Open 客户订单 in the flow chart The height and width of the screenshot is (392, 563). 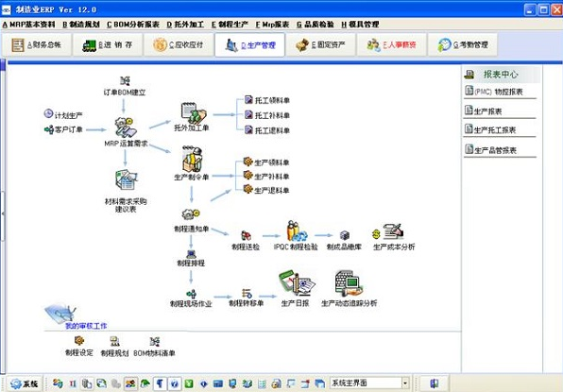(63, 129)
